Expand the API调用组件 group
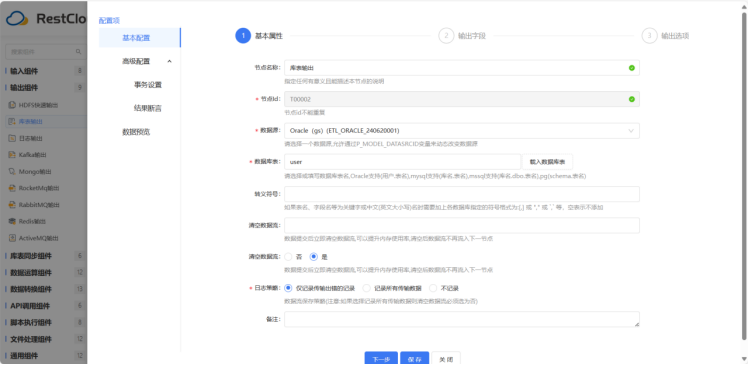The height and width of the screenshot is (365, 748). 44,306
